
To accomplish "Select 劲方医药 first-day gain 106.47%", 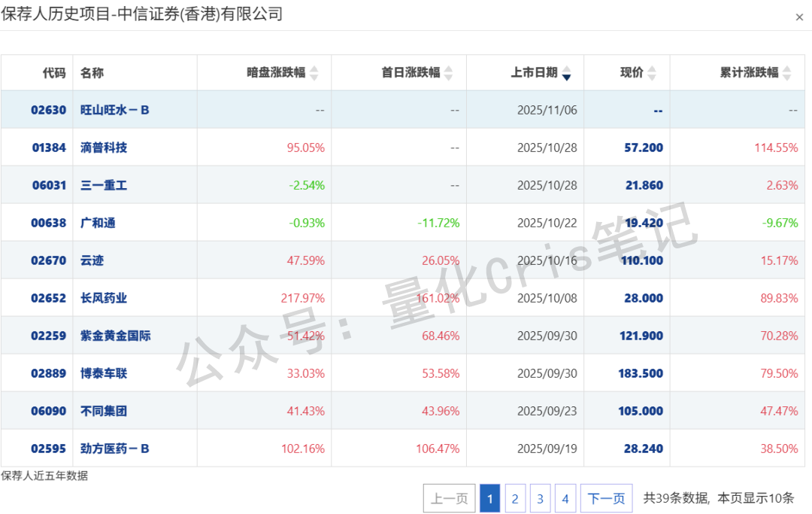I will pyautogui.click(x=438, y=449).
